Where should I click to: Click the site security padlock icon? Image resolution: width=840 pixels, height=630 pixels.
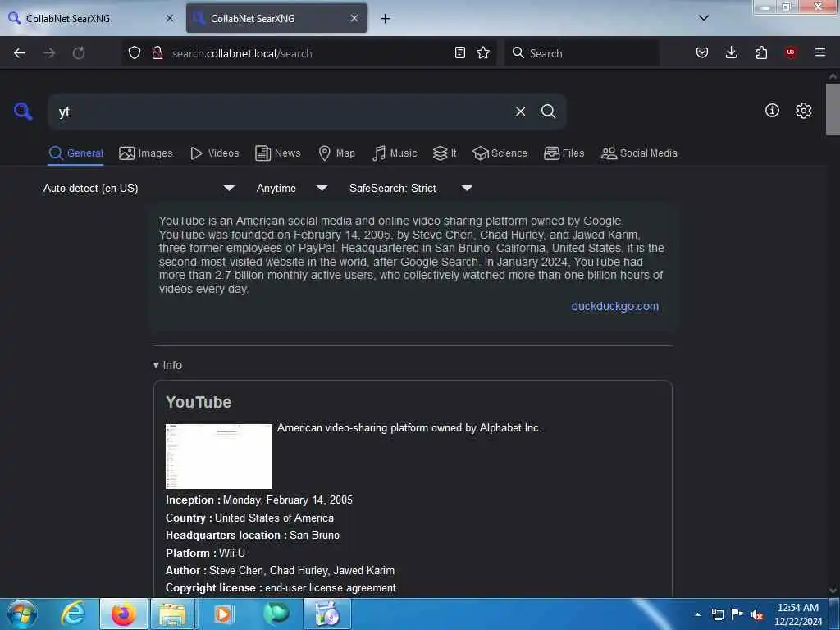pos(157,52)
